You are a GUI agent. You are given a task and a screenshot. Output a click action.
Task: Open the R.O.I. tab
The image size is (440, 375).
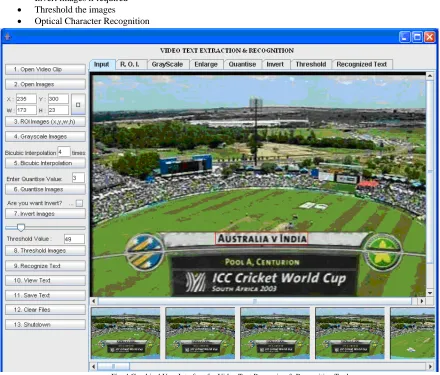(130, 64)
